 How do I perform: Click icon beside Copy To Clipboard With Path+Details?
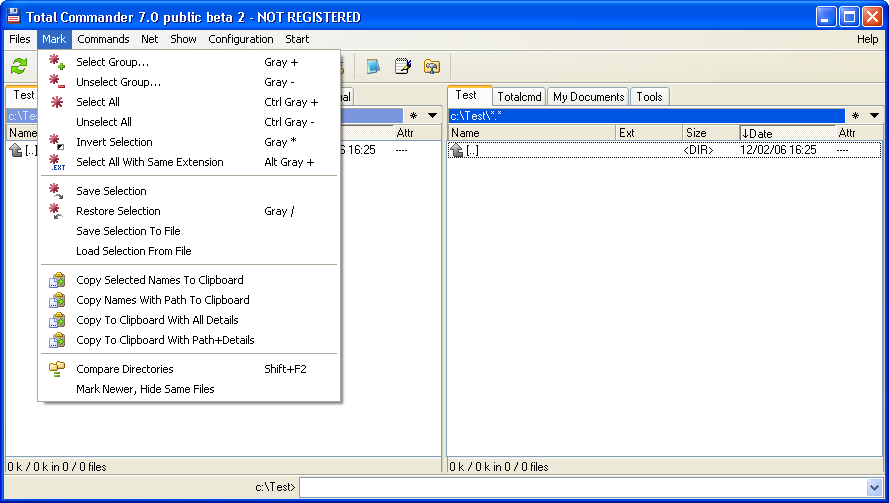click(57, 340)
